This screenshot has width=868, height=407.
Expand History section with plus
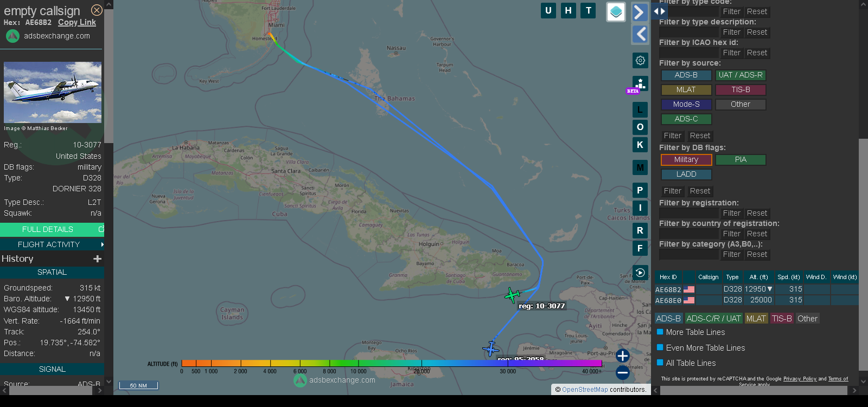pos(98,259)
